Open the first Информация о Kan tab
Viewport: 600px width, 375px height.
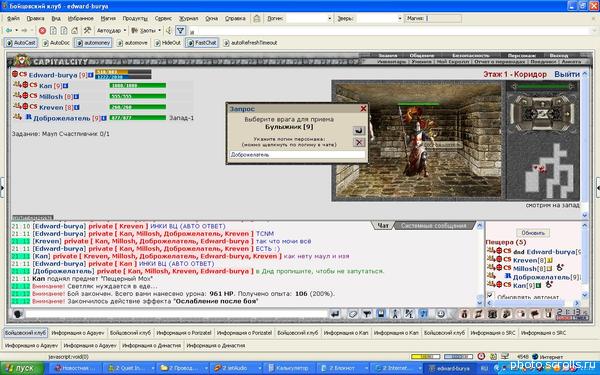346,333
